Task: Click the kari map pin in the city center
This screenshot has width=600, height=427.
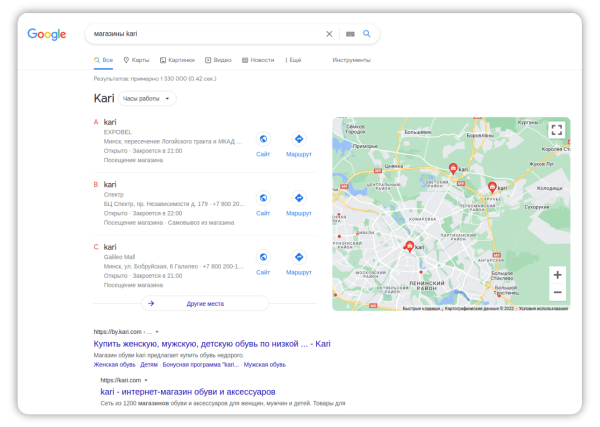Action: pyautogui.click(x=410, y=246)
